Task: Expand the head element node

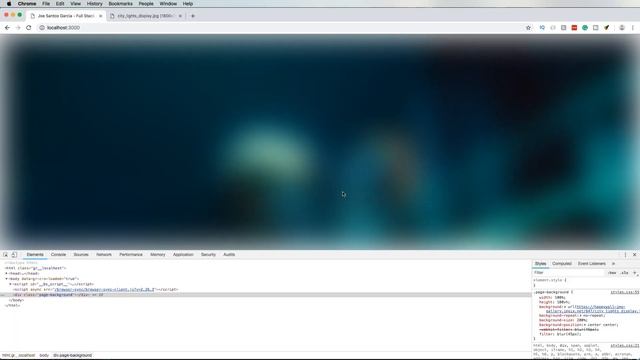Action: 7,273
